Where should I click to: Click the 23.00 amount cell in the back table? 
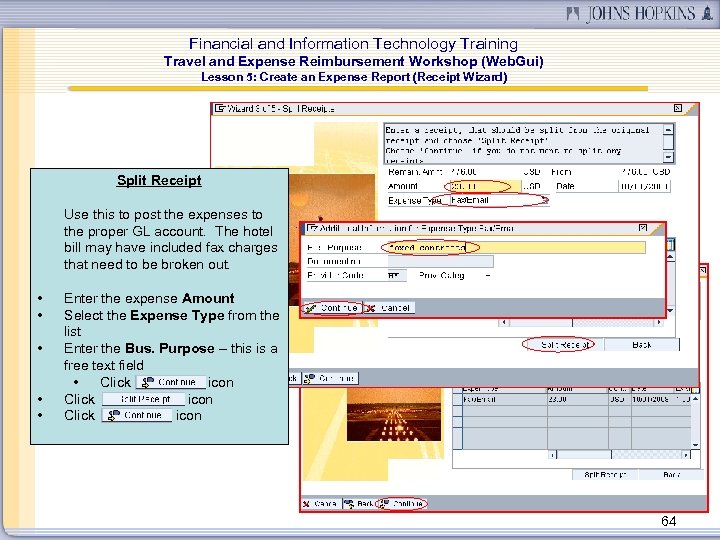pos(578,399)
